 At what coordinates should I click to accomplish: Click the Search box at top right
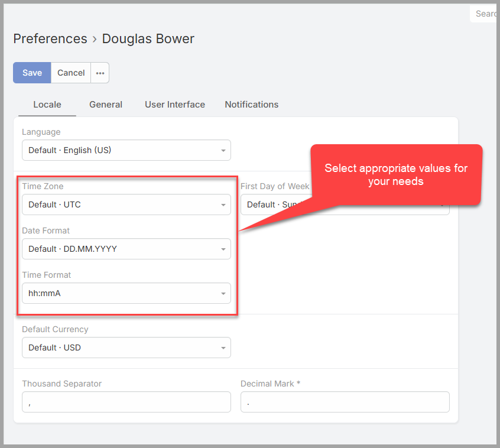pos(484,14)
